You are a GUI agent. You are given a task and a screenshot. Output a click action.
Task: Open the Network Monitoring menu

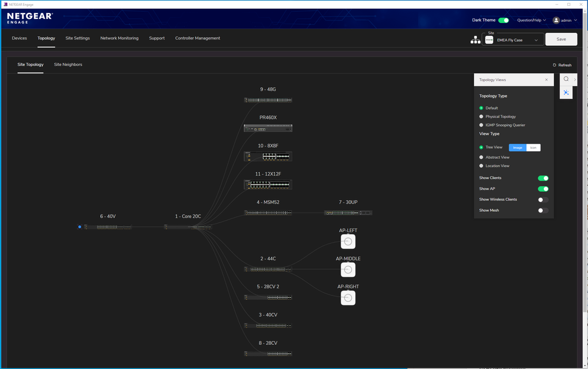[x=119, y=38]
